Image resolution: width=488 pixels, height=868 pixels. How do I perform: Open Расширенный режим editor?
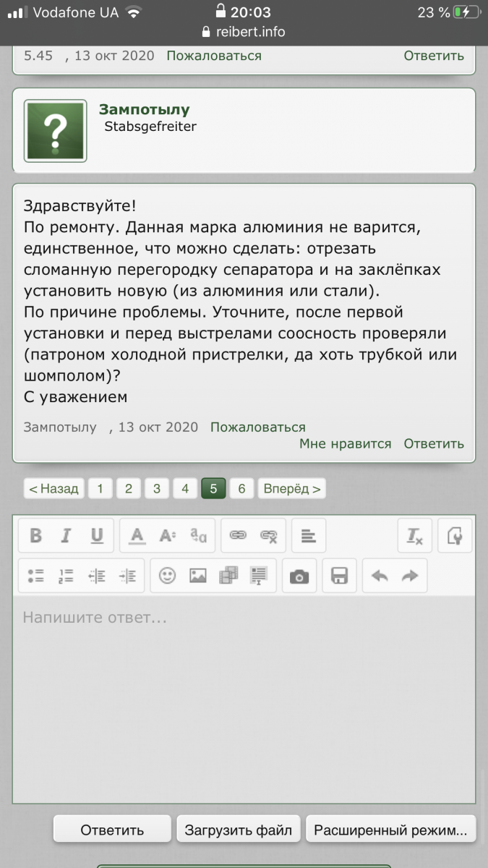click(x=391, y=830)
